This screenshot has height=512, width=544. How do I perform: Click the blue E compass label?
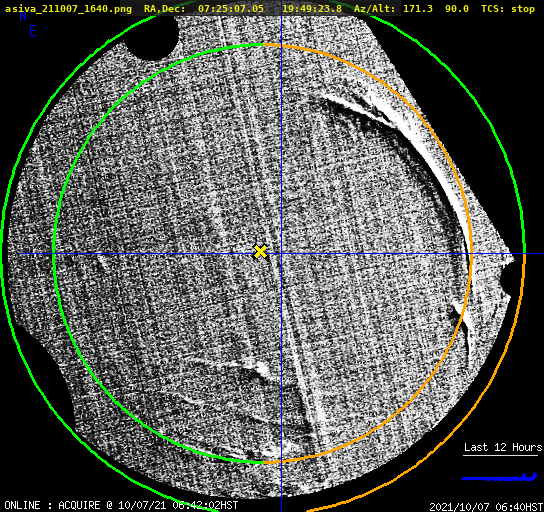click(x=33, y=31)
